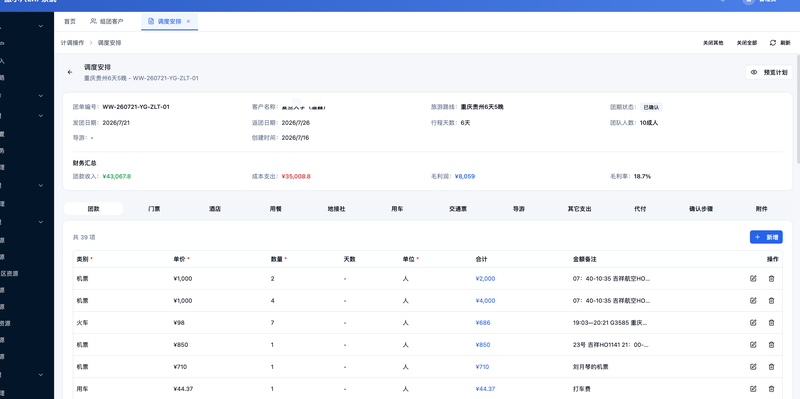Open the 交通票 category tab
800x399 pixels.
458,209
